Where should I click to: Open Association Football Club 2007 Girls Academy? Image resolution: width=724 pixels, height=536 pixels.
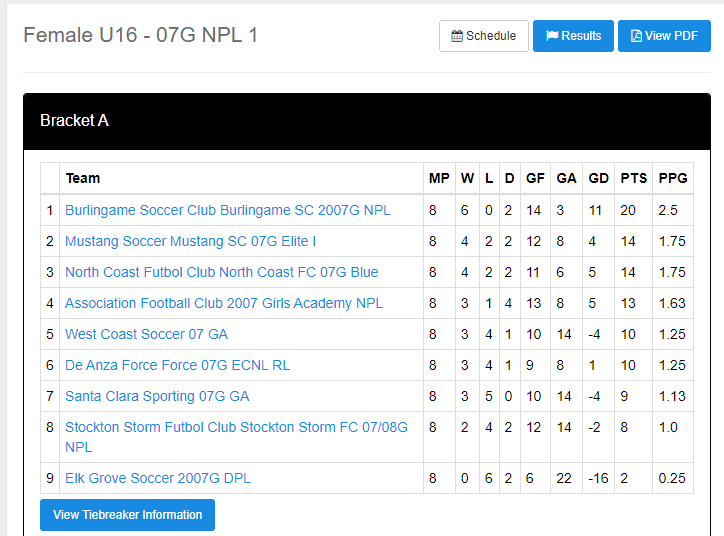223,303
